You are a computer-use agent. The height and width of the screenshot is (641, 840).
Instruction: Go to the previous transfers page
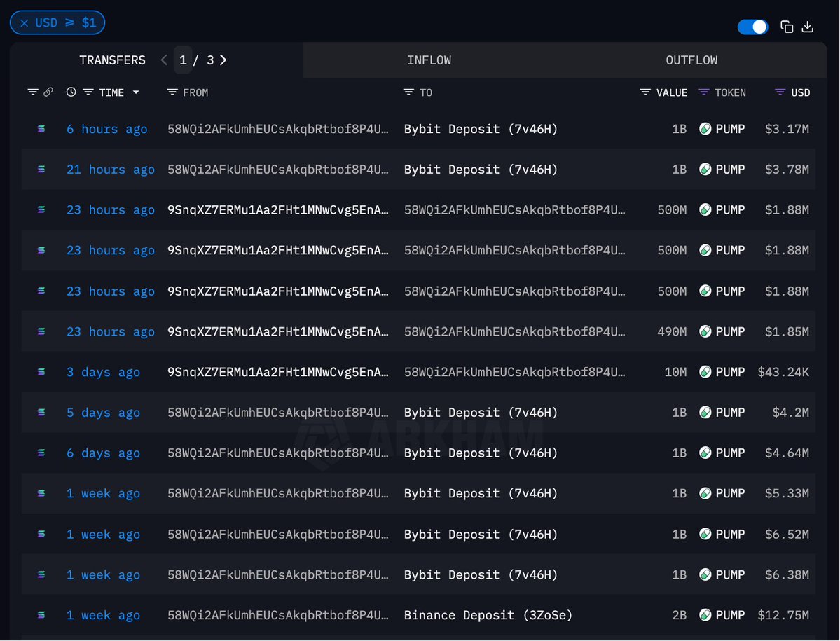coord(164,60)
